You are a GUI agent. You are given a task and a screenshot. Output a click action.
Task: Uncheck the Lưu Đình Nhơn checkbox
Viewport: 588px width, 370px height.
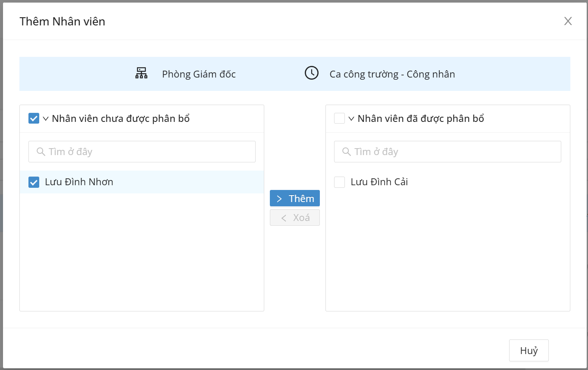point(34,182)
